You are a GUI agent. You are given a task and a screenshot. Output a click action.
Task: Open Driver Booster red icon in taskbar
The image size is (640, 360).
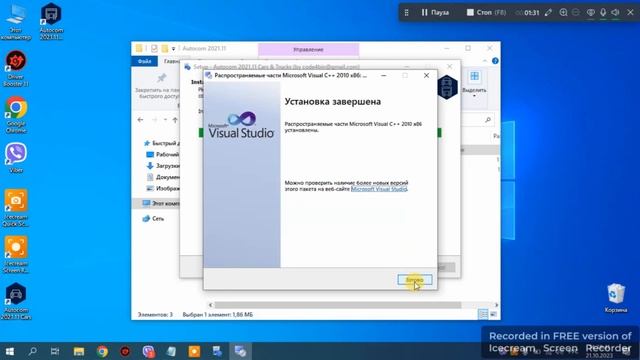[x=125, y=351]
